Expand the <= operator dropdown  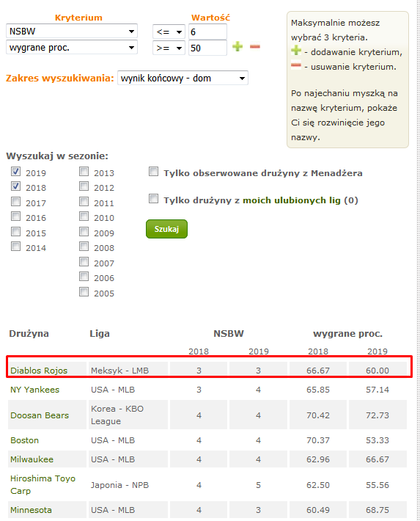pos(169,32)
